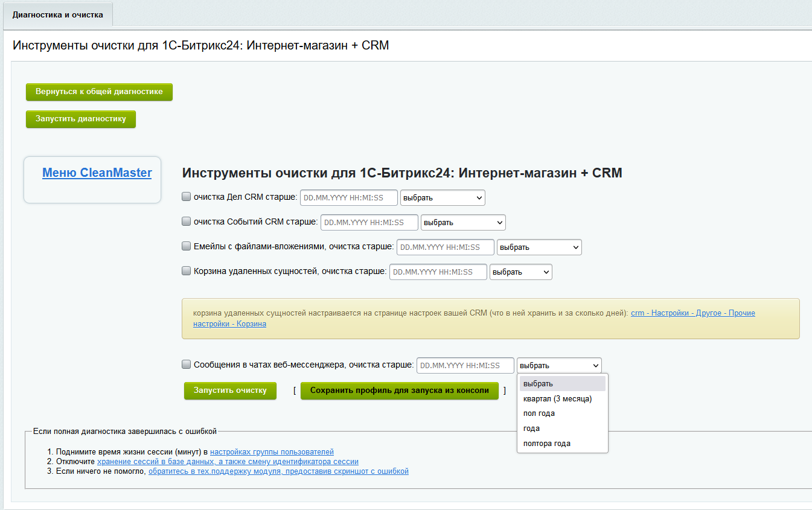
Task: Choose 'пол года' option in the dropdown list
Action: [x=539, y=413]
